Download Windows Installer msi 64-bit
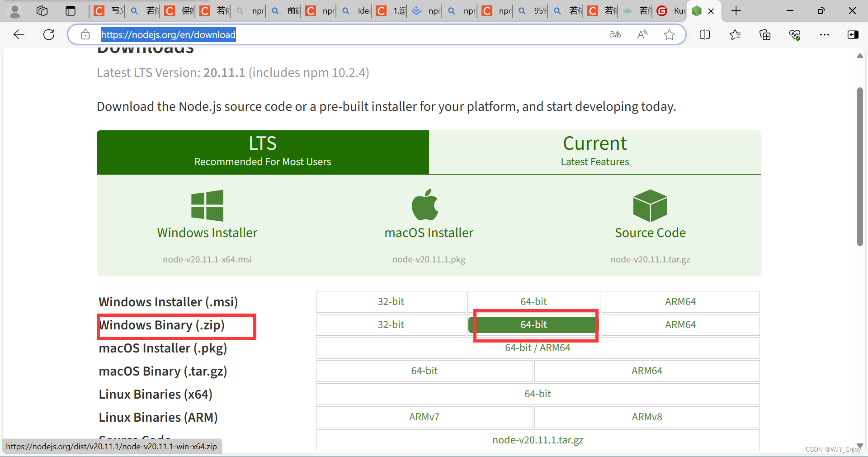868x457 pixels. [x=533, y=301]
